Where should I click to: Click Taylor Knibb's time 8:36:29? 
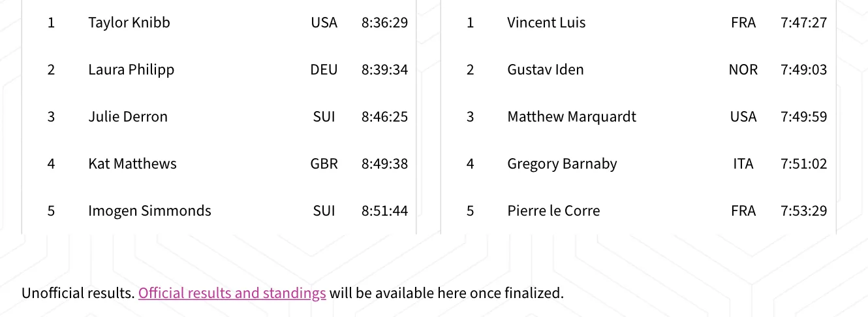(x=384, y=22)
